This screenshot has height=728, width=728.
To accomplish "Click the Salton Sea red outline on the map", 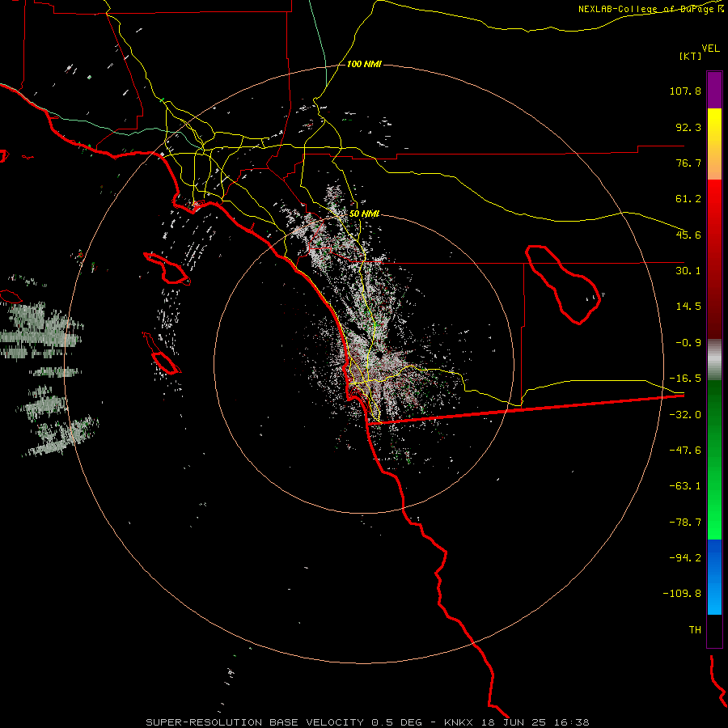I will 562,284.
